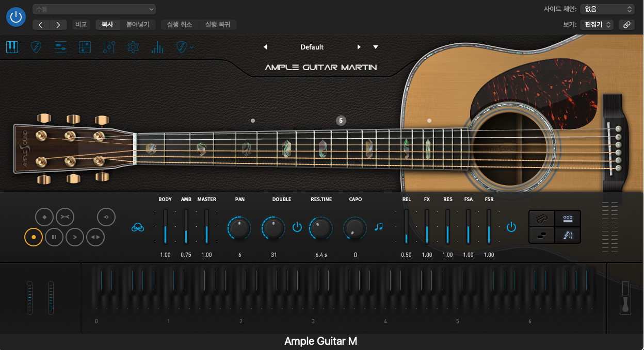The height and width of the screenshot is (350, 644).
Task: Click the diamond round button
Action: tap(44, 217)
